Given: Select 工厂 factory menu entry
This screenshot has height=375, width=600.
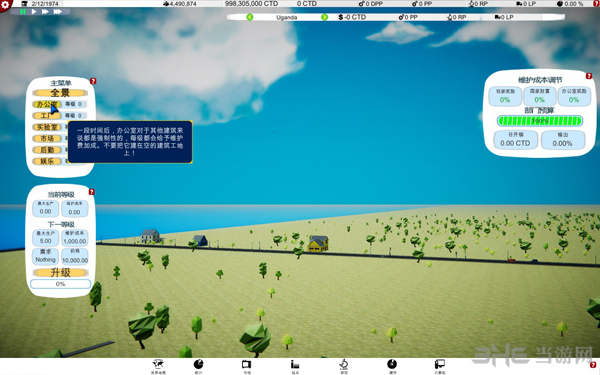Looking at the screenshot, I should [46, 116].
